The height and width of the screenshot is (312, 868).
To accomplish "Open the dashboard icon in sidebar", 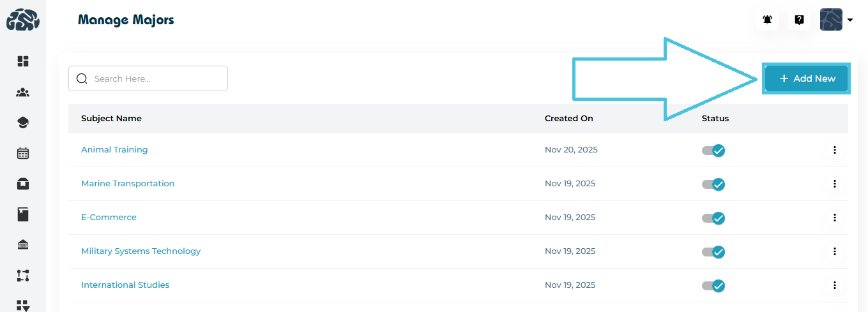I will click(x=23, y=61).
